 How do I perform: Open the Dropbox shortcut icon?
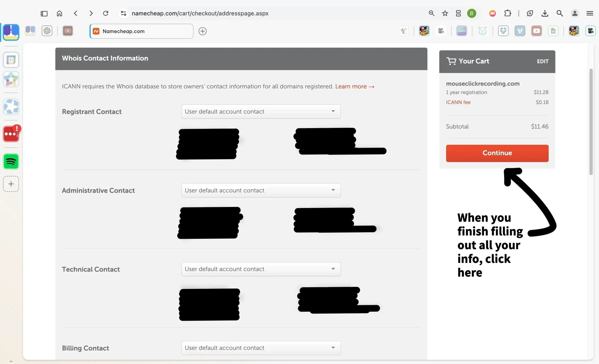point(503,31)
